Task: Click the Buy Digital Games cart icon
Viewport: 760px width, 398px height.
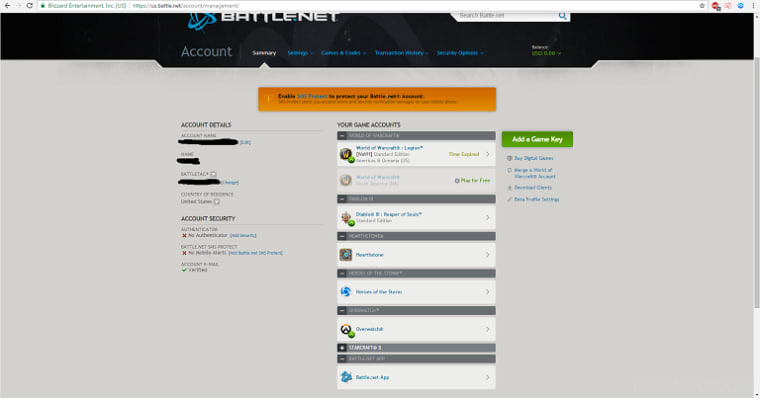Action: [x=509, y=158]
